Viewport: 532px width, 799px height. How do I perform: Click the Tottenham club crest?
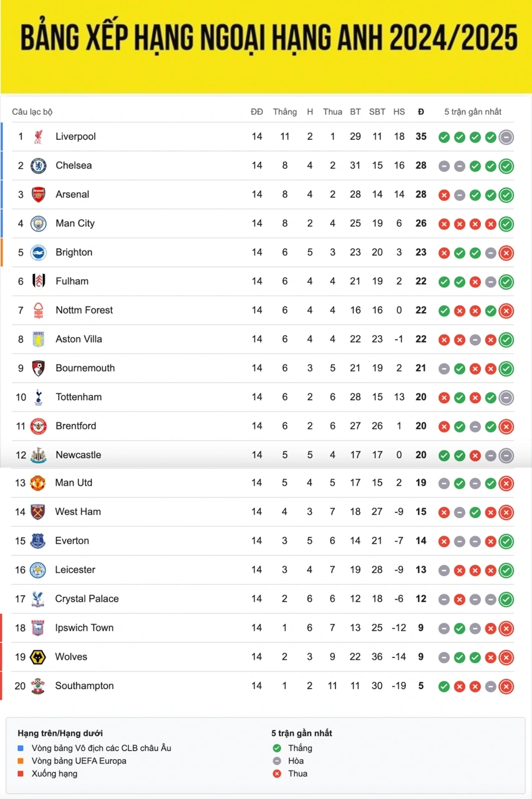(39, 397)
